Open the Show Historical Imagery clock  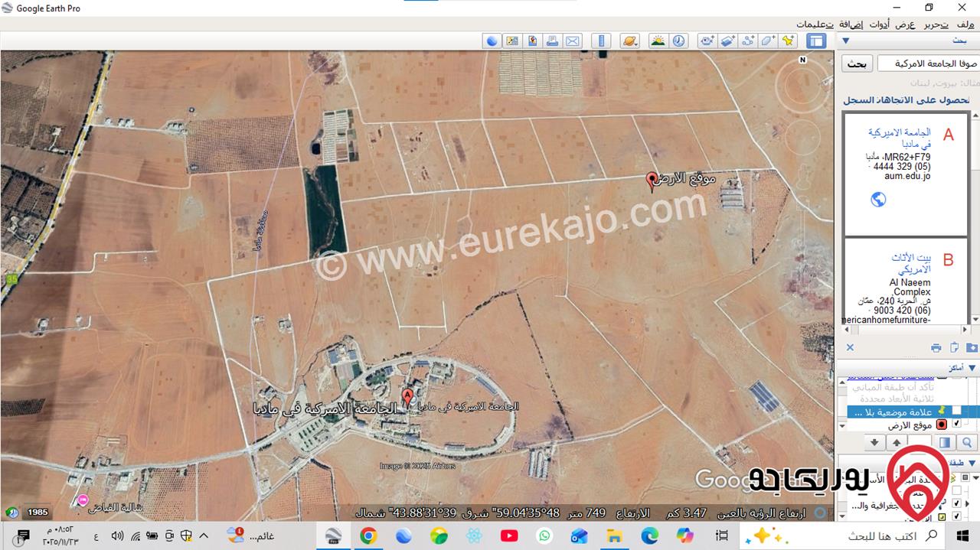coord(679,41)
